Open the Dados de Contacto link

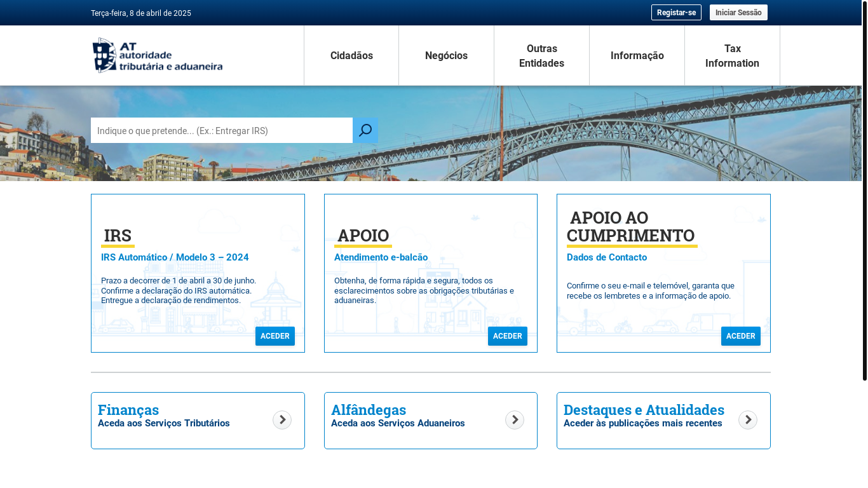pyautogui.click(x=607, y=257)
